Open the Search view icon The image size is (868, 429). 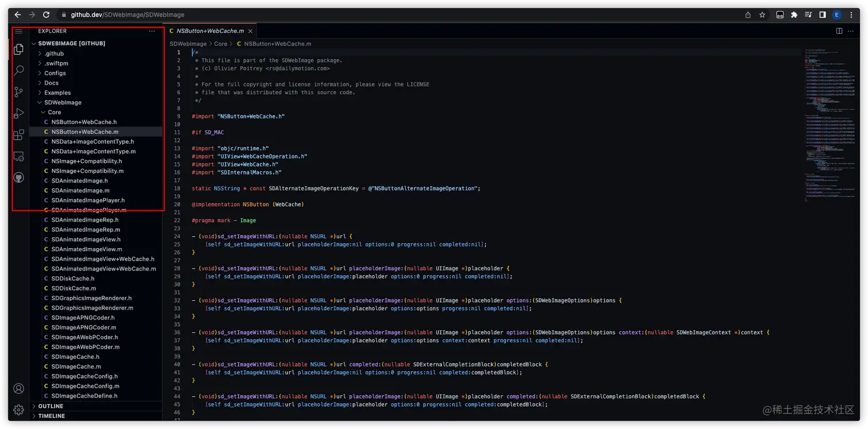click(x=18, y=71)
